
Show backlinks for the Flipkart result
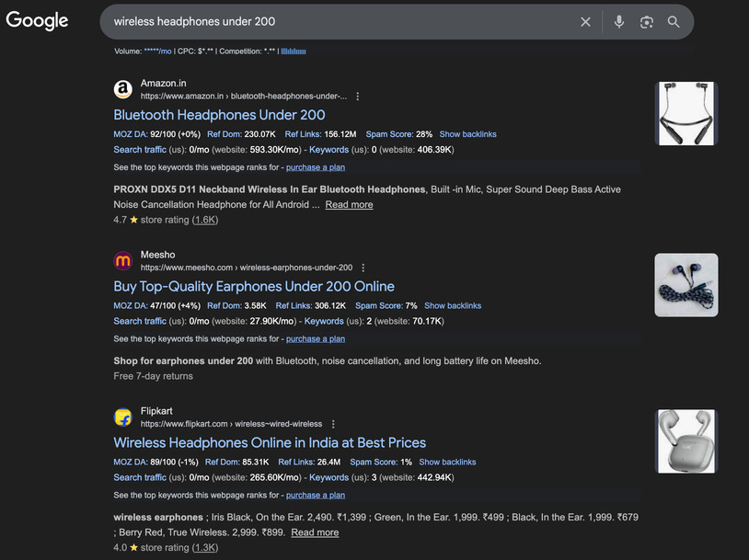point(447,463)
